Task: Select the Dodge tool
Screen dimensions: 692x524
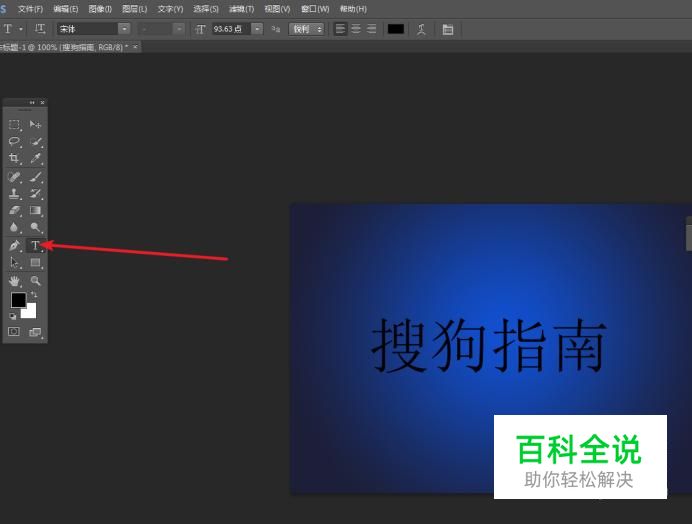Action: (35, 227)
